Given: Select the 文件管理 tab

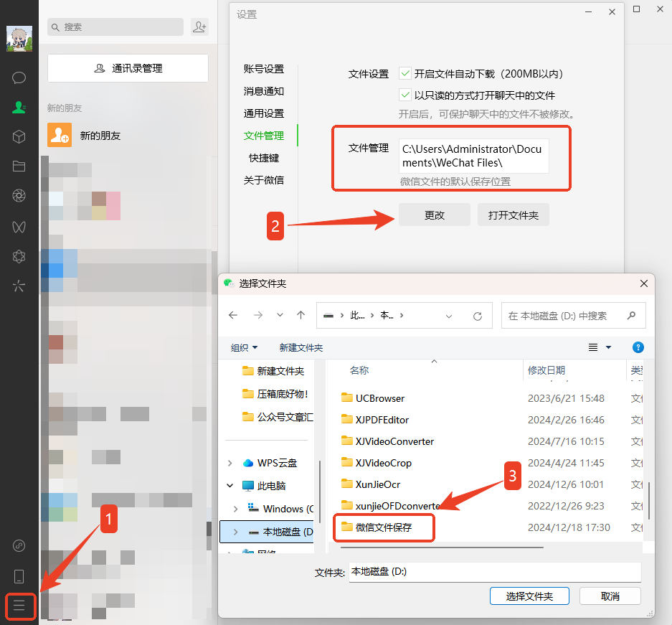Looking at the screenshot, I should pos(264,136).
